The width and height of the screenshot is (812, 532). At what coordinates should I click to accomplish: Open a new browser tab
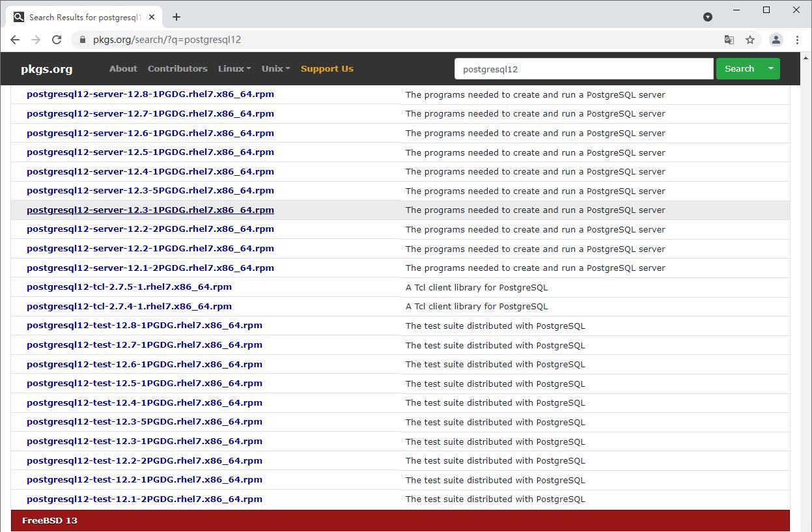[176, 17]
